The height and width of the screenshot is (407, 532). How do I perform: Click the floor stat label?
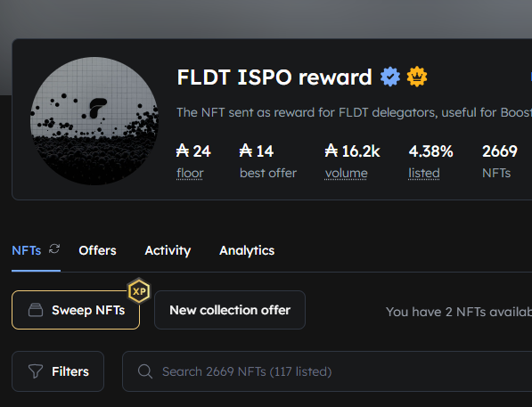(x=190, y=174)
